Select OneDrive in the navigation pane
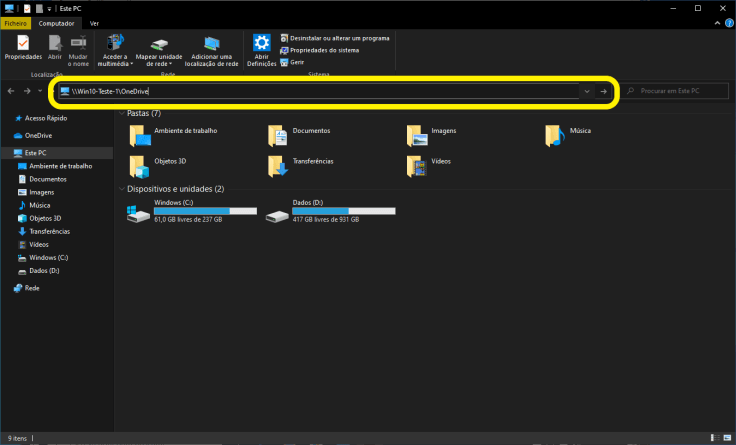 [38, 134]
